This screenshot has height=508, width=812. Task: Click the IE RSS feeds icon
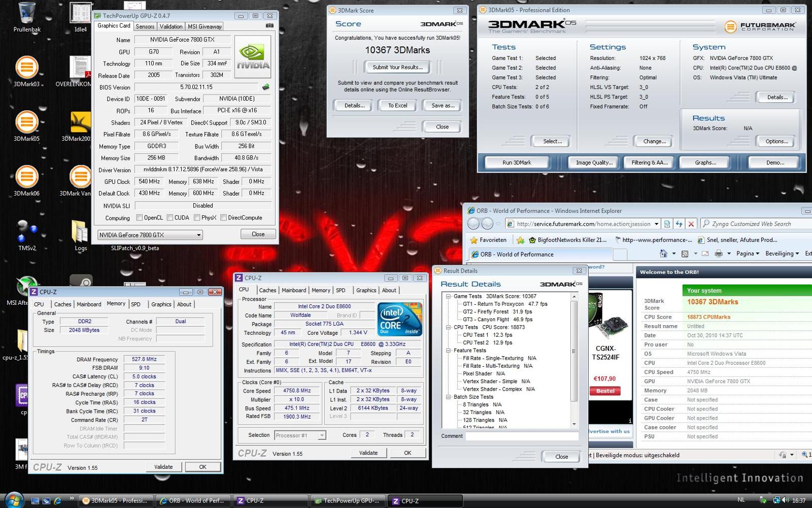pyautogui.click(x=685, y=253)
